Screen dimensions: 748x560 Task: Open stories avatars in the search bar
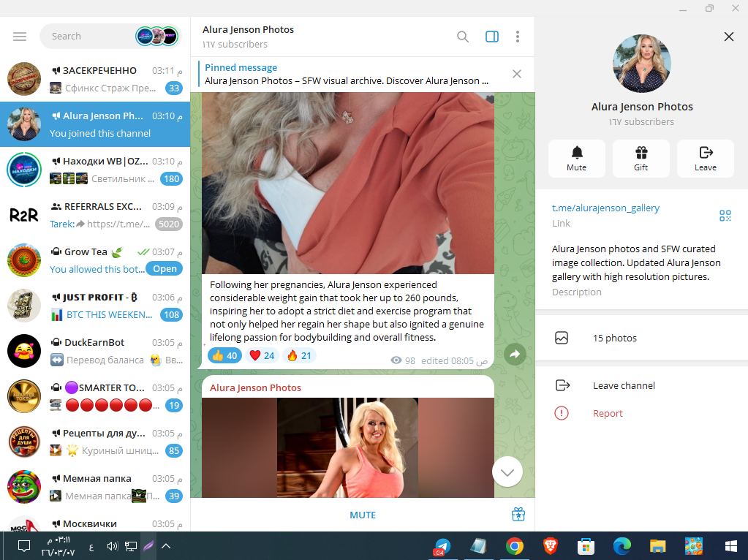coord(157,37)
